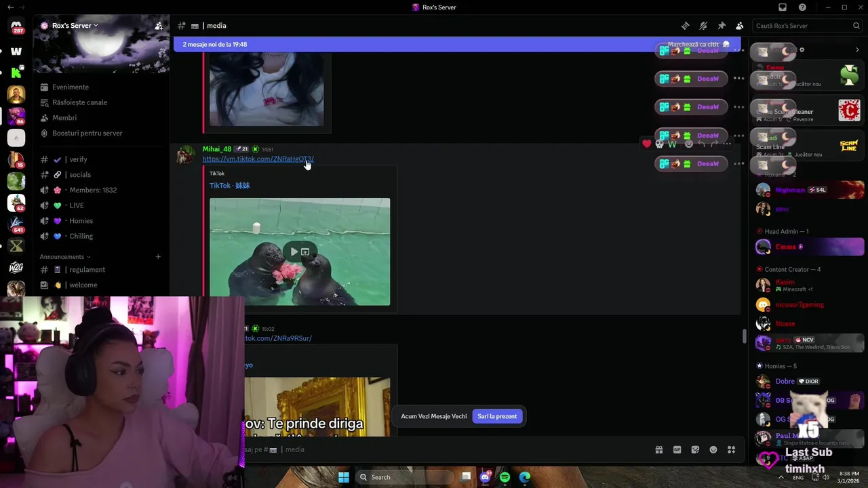Open sticker picker
Screen dimensions: 868x488
[x=695, y=449]
